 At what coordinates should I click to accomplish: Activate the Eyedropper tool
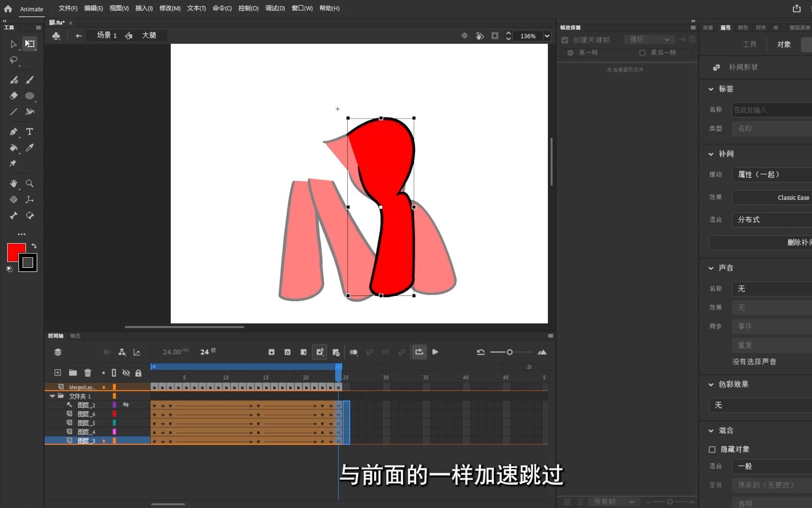pos(30,148)
